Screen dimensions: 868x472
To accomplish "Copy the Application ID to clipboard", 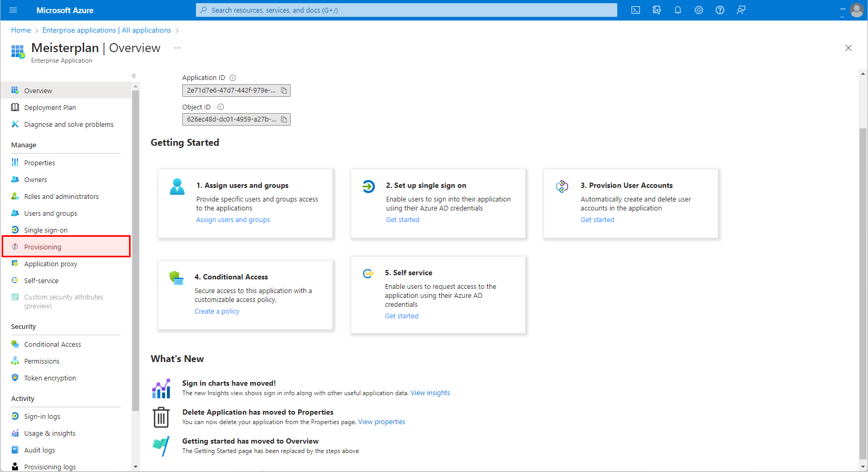I will pyautogui.click(x=284, y=91).
